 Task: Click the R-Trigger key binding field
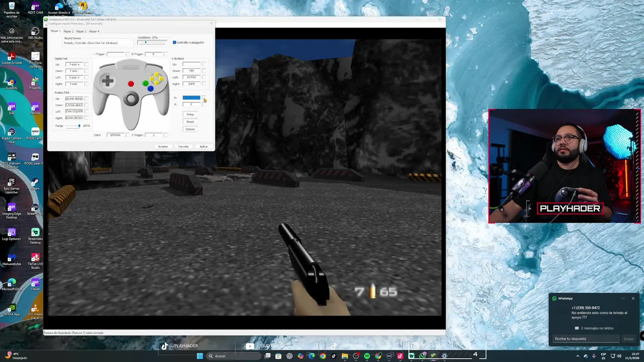[x=153, y=54]
